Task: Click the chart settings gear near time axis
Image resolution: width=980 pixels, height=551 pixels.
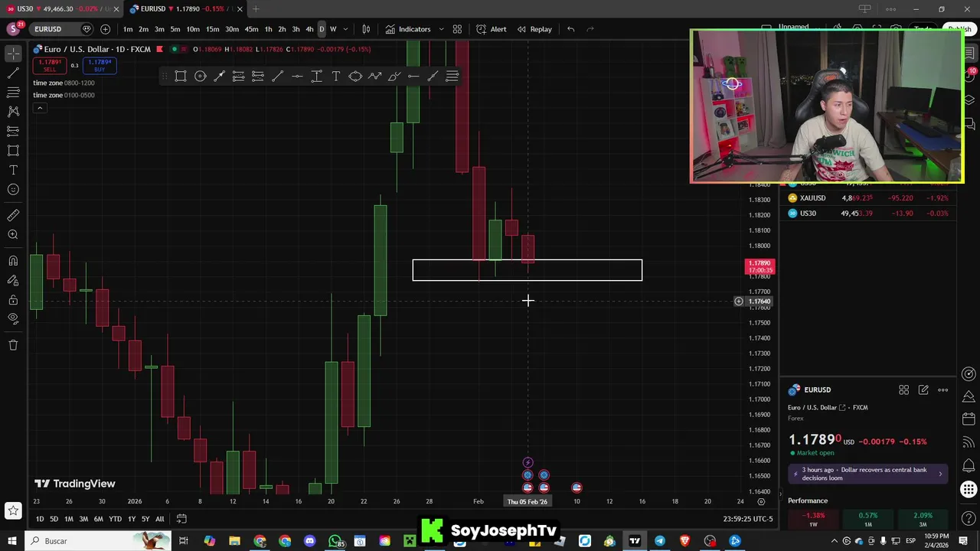Action: coord(761,501)
